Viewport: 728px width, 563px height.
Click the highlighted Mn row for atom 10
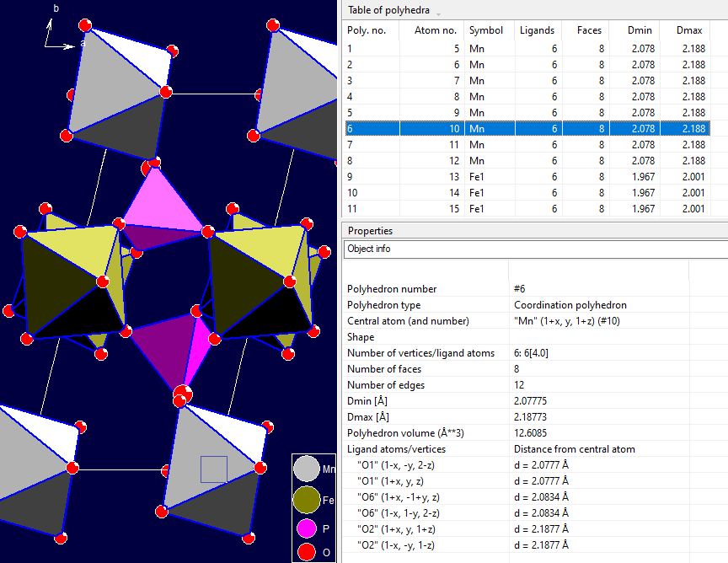click(463, 128)
